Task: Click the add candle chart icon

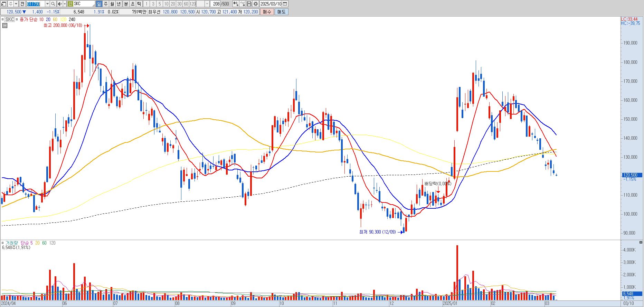Action: click(x=236, y=4)
